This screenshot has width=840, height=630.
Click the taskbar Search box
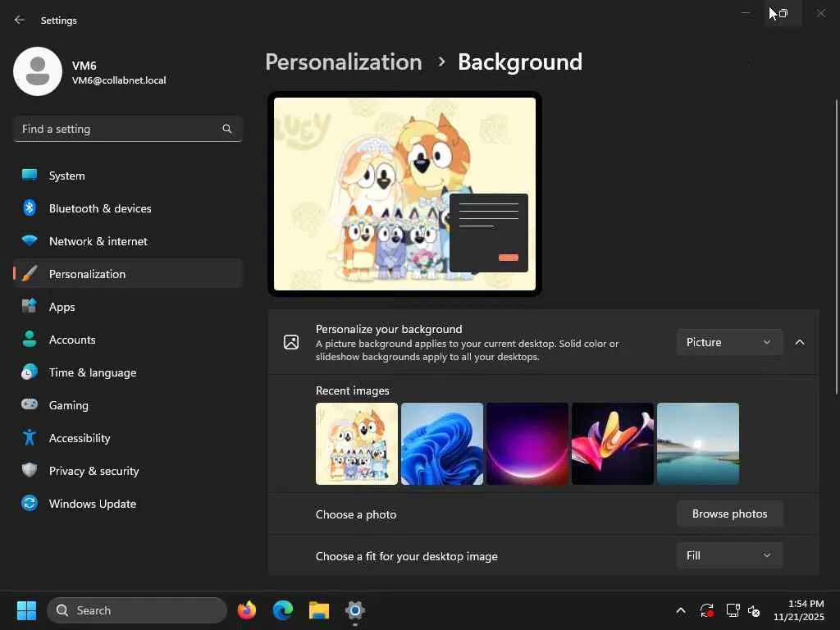(x=137, y=610)
